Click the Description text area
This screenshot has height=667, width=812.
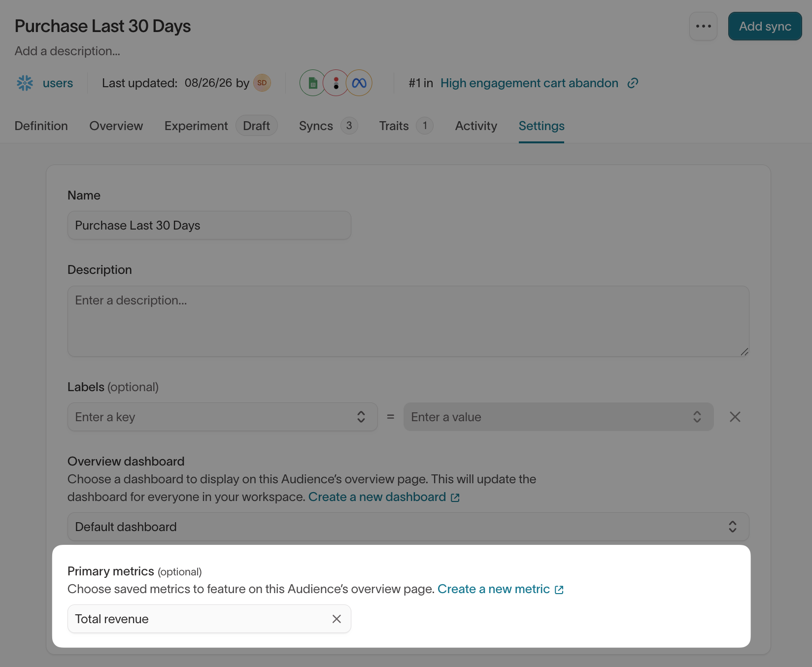408,321
